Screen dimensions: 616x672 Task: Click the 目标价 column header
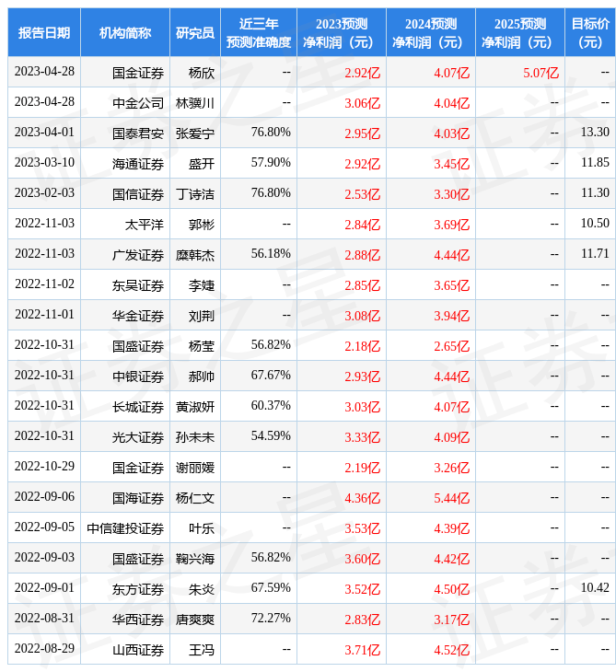589,33
